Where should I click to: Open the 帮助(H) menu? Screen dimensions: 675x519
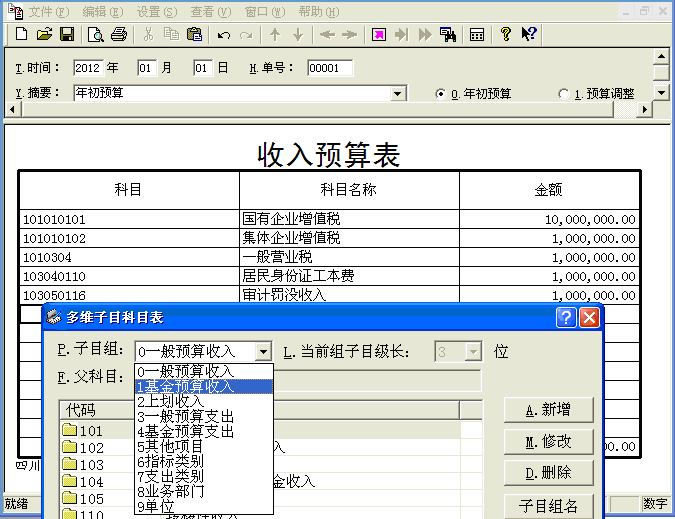point(319,12)
